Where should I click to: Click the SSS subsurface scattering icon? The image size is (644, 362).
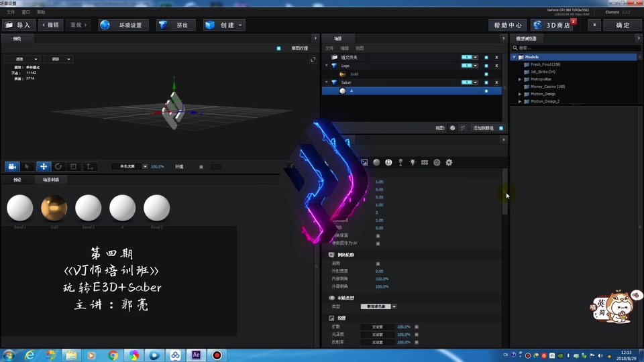tap(424, 162)
